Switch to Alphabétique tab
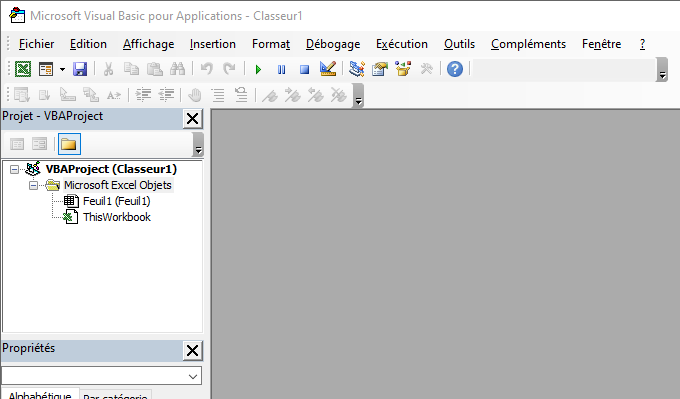The image size is (680, 399). click(40, 395)
